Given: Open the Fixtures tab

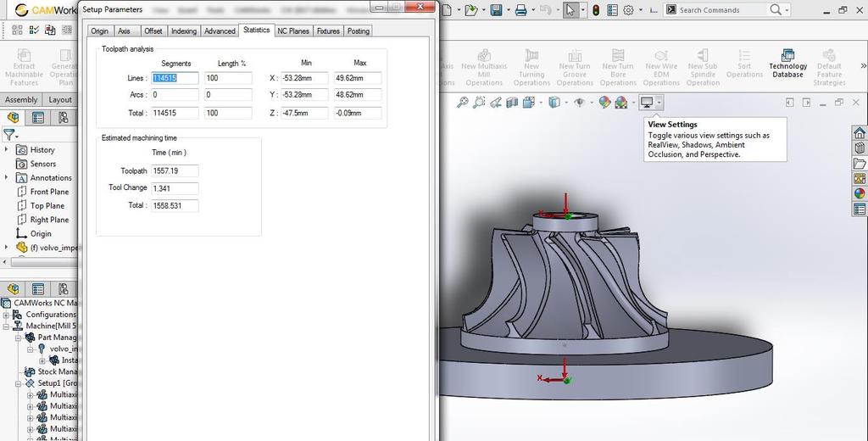Looking at the screenshot, I should (328, 31).
